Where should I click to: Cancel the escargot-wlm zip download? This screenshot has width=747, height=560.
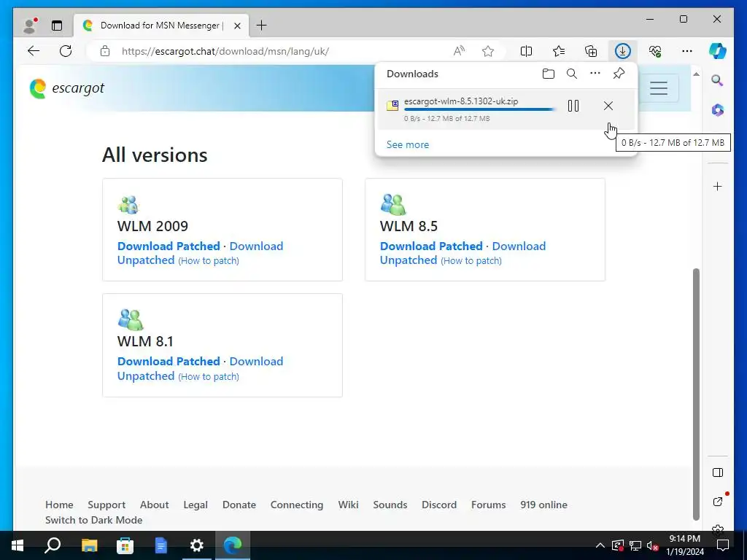tap(608, 106)
